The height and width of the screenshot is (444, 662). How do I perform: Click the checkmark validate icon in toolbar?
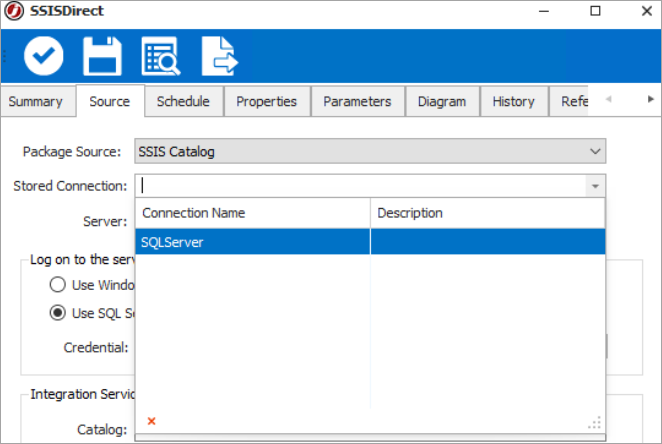pos(43,56)
